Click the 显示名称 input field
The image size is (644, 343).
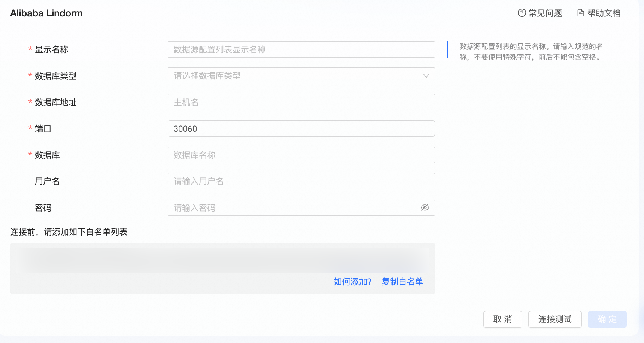coord(301,49)
